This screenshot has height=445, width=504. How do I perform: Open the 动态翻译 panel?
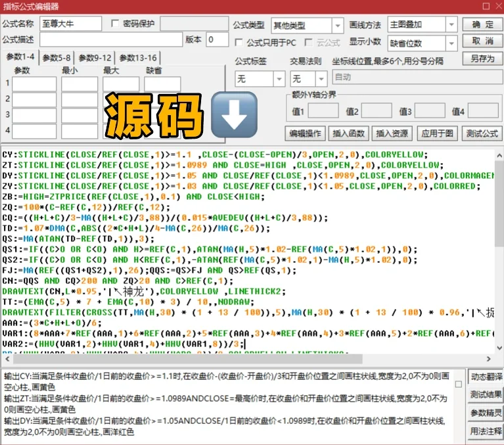[x=486, y=377]
